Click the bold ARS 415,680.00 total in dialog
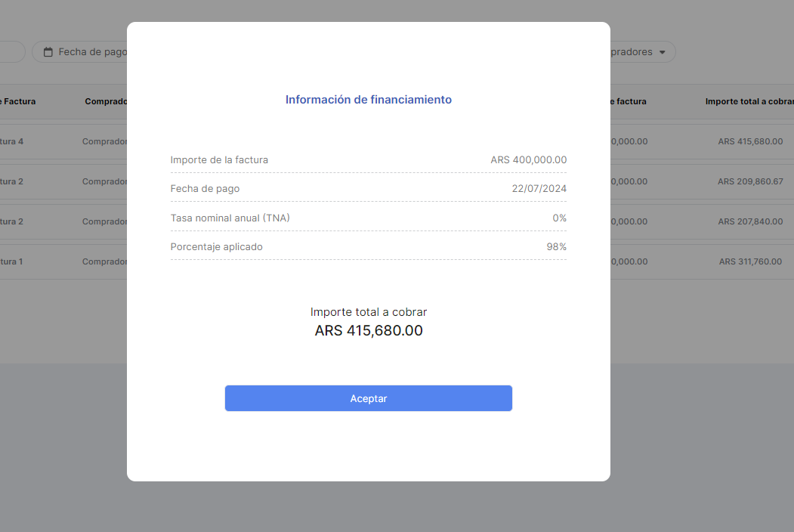 click(368, 331)
